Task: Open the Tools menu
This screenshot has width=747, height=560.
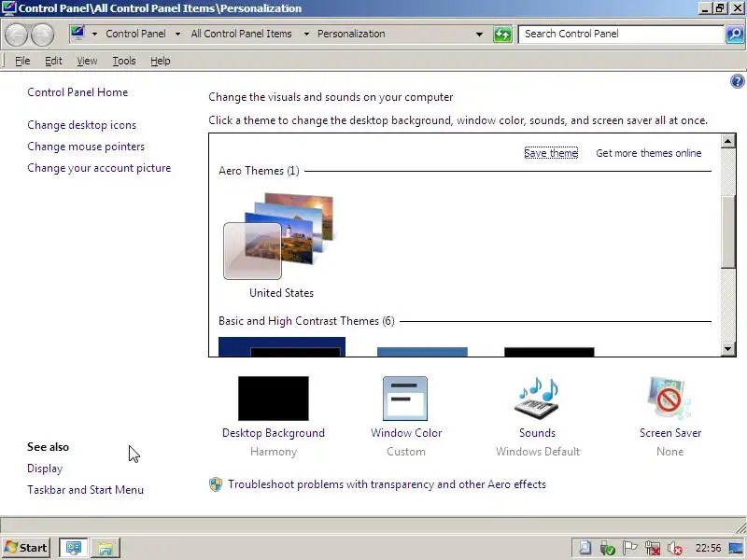Action: pos(124,61)
